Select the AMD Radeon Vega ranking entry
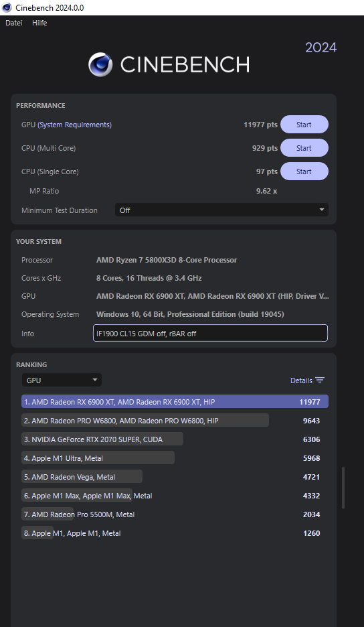364x627 pixels. coord(82,477)
